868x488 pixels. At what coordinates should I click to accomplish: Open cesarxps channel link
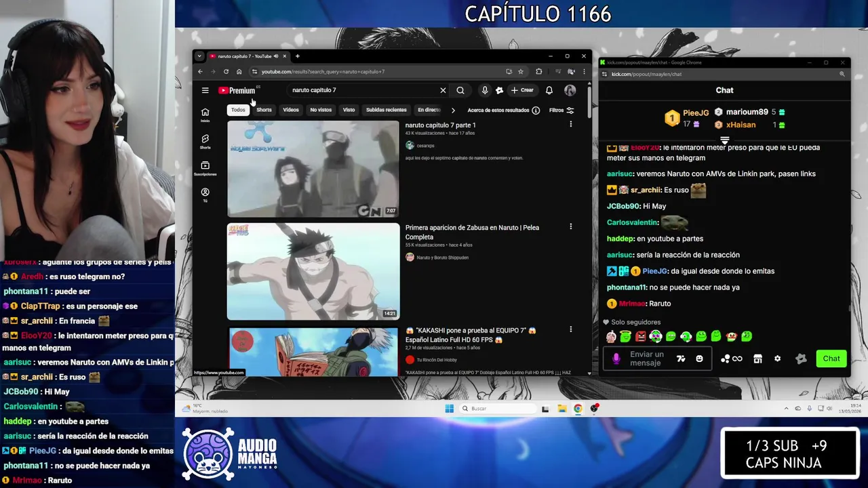[x=424, y=145]
